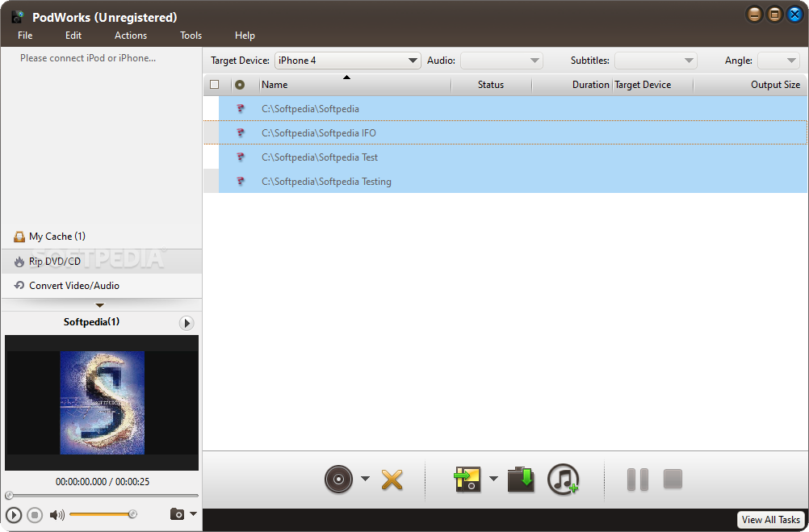Sort by the Status column header
The height and width of the screenshot is (532, 809).
[x=491, y=85]
